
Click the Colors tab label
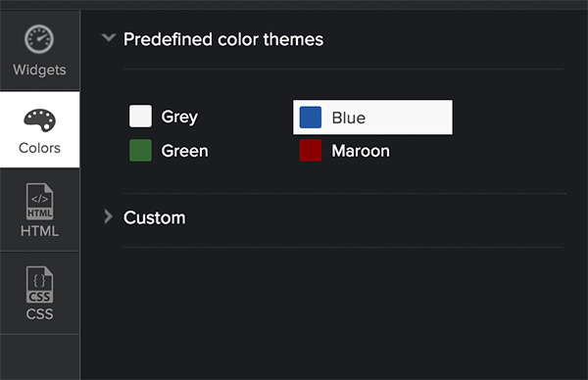point(39,148)
